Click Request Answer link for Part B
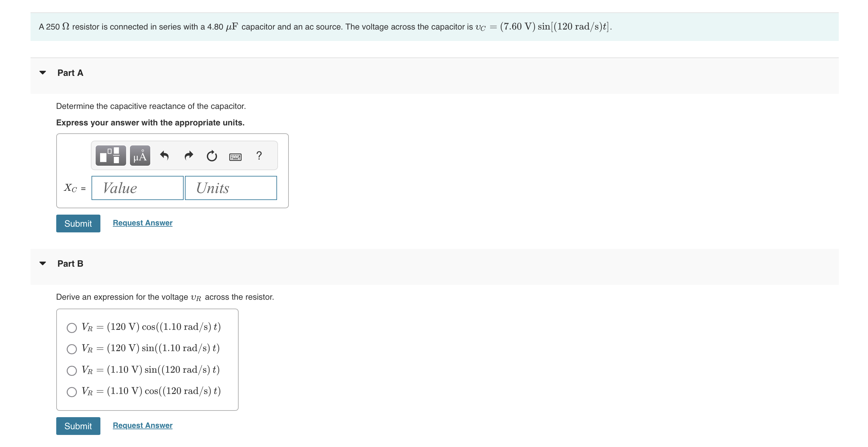868x447 pixels. (143, 425)
